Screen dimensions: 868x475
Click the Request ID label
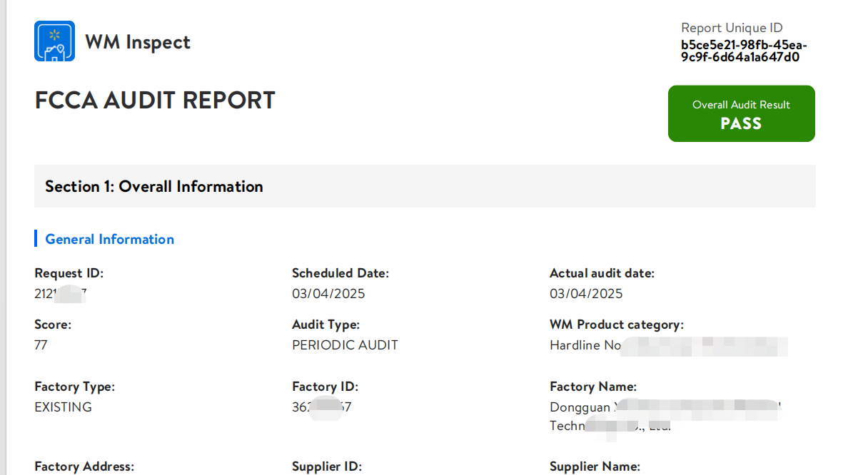(x=69, y=273)
